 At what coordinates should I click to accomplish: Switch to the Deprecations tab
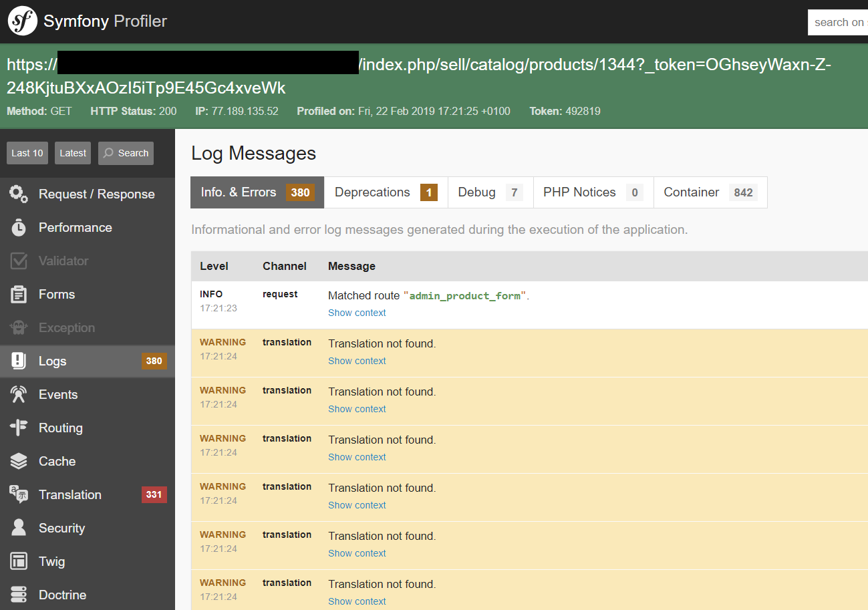coord(386,192)
